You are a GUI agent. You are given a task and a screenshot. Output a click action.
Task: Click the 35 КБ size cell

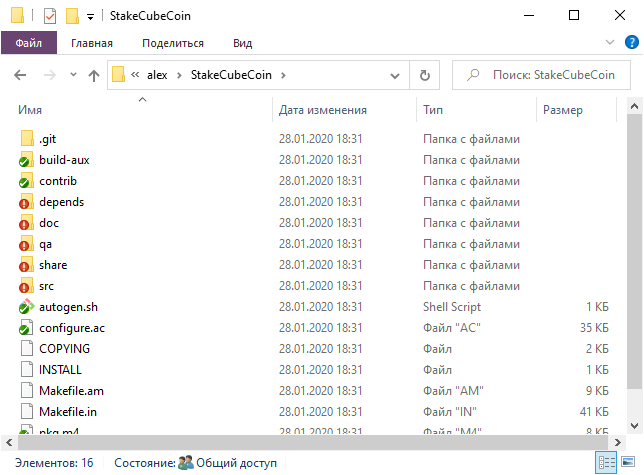pyautogui.click(x=594, y=328)
